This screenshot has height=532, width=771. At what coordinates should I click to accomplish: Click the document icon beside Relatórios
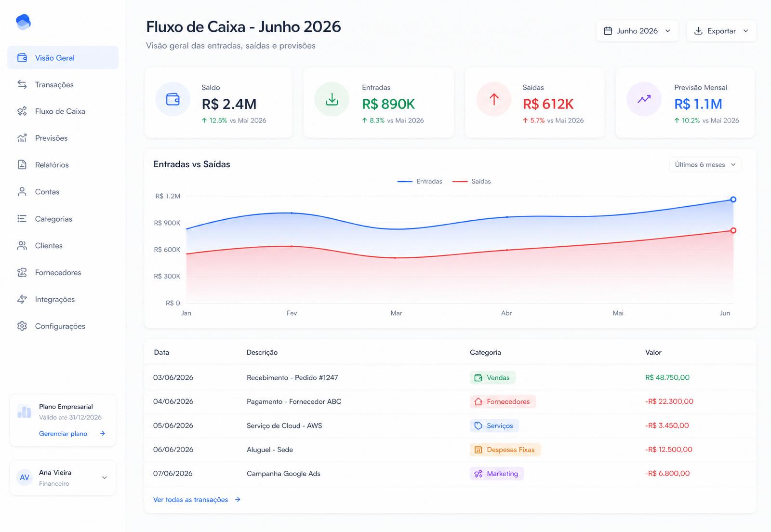coord(22,165)
